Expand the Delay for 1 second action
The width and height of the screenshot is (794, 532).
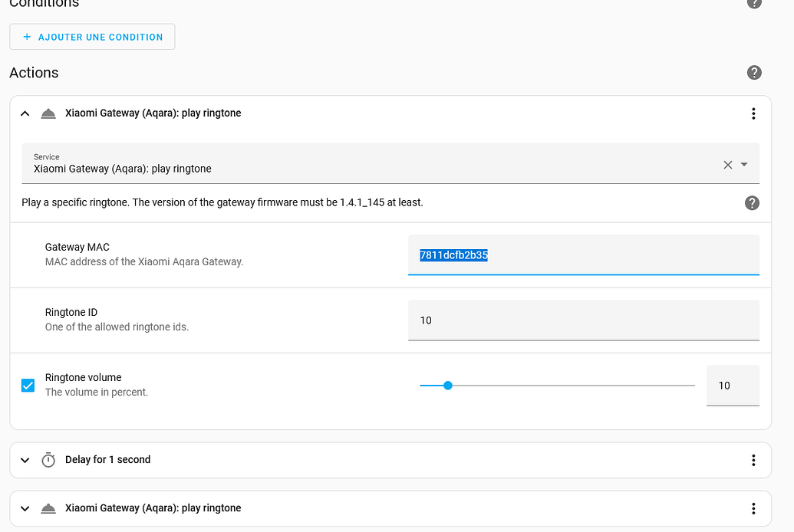point(25,460)
